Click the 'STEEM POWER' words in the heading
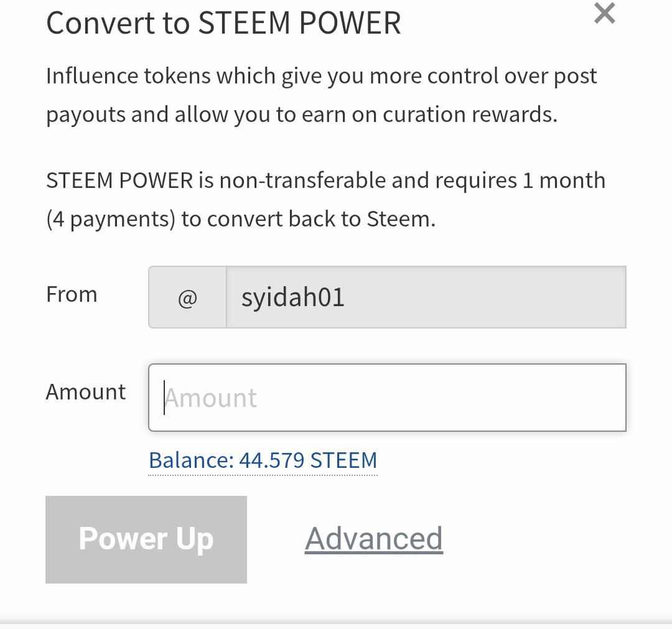This screenshot has height=629, width=672. point(299,23)
